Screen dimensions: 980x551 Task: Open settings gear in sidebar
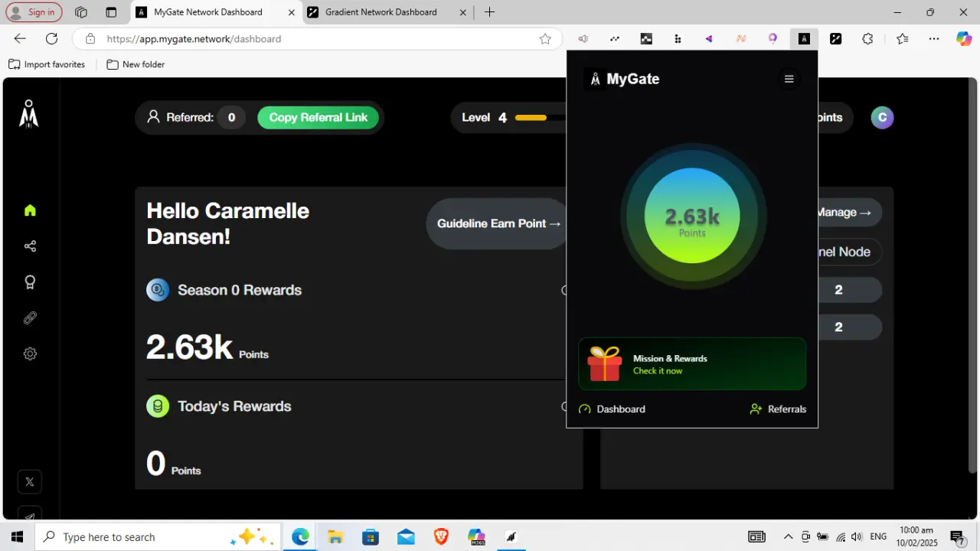30,354
